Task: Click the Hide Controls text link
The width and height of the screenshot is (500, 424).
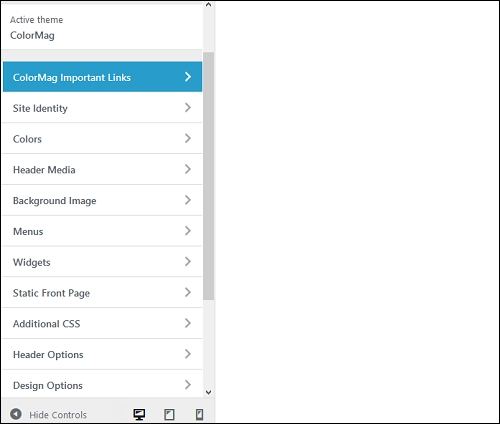Action: tap(58, 415)
